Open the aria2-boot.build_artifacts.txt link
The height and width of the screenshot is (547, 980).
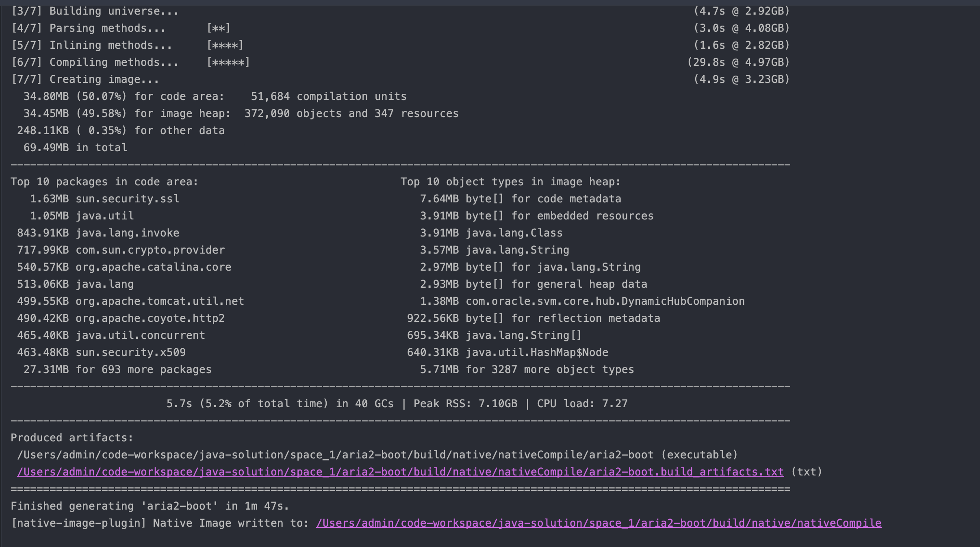pyautogui.click(x=400, y=472)
